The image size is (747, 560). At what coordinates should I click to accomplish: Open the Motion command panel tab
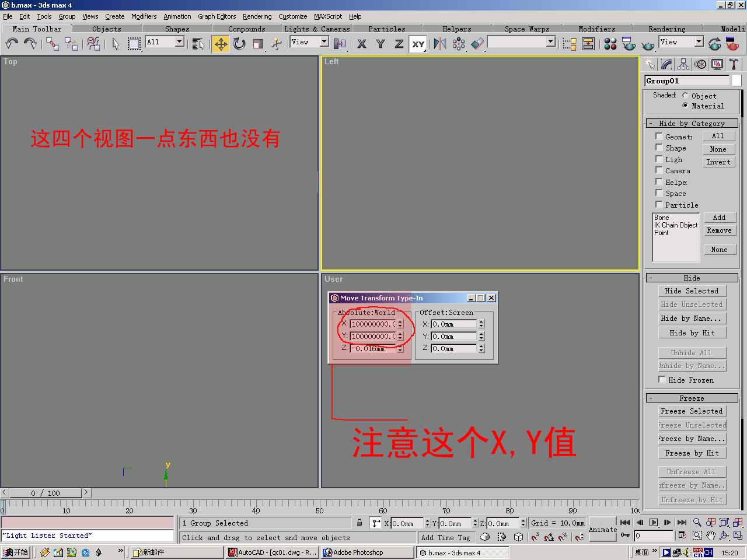tap(700, 64)
